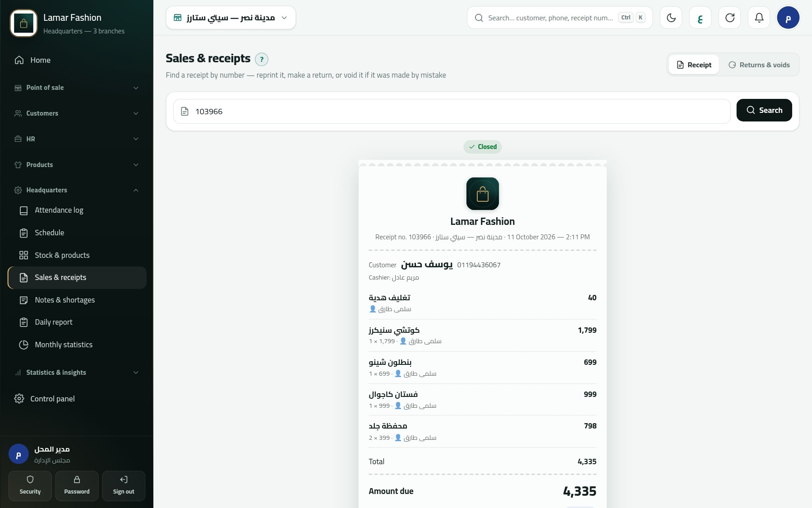Focus the global search box

tap(559, 18)
